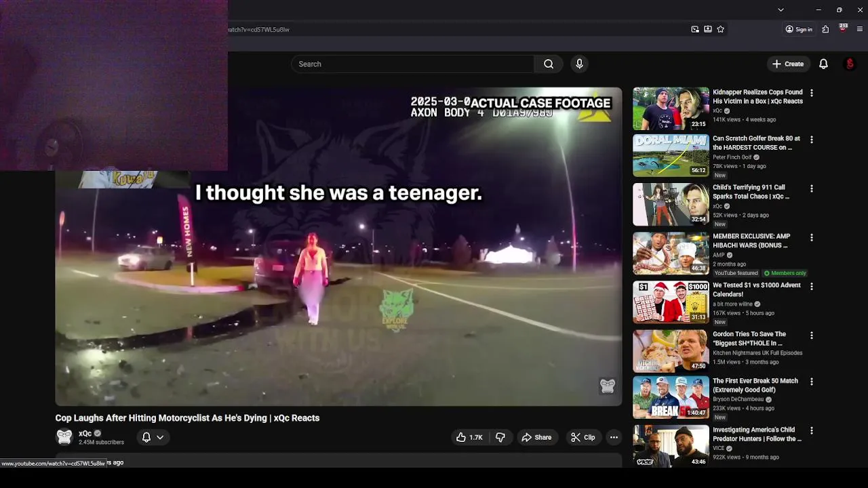Screen dimensions: 868x488
Task: Click the YouTube featured badge
Action: 736,273
